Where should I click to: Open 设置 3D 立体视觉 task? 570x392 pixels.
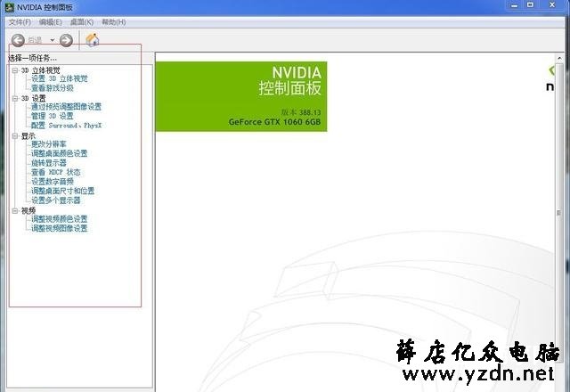point(60,78)
